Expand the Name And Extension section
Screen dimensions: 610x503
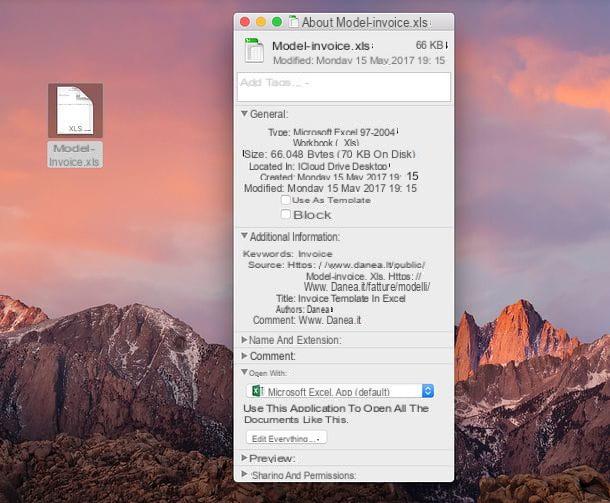244,340
